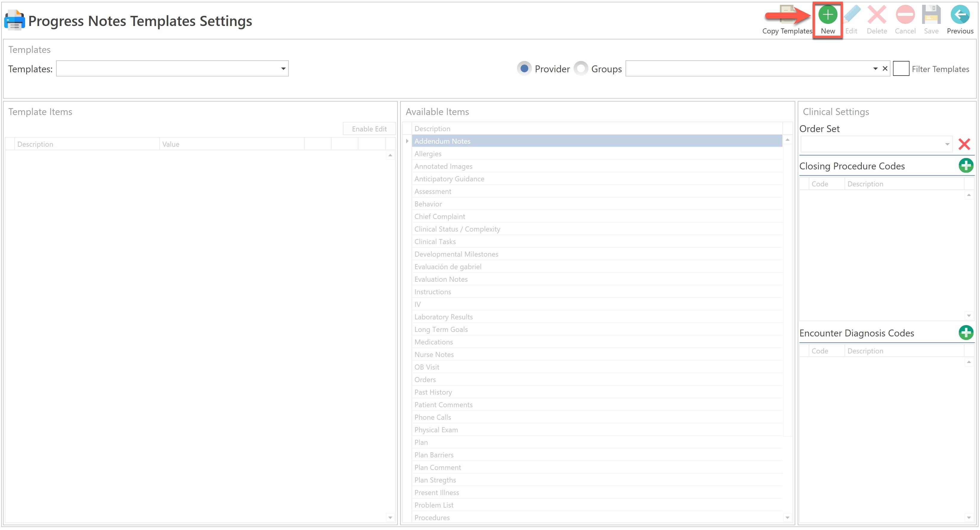Select the Groups radio button
Image resolution: width=980 pixels, height=530 pixels.
coord(580,68)
